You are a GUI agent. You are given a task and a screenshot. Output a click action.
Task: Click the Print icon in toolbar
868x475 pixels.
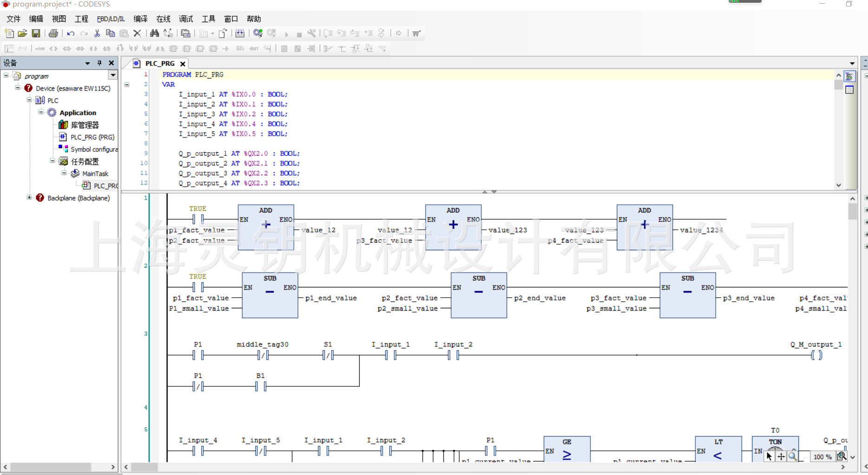pyautogui.click(x=53, y=33)
